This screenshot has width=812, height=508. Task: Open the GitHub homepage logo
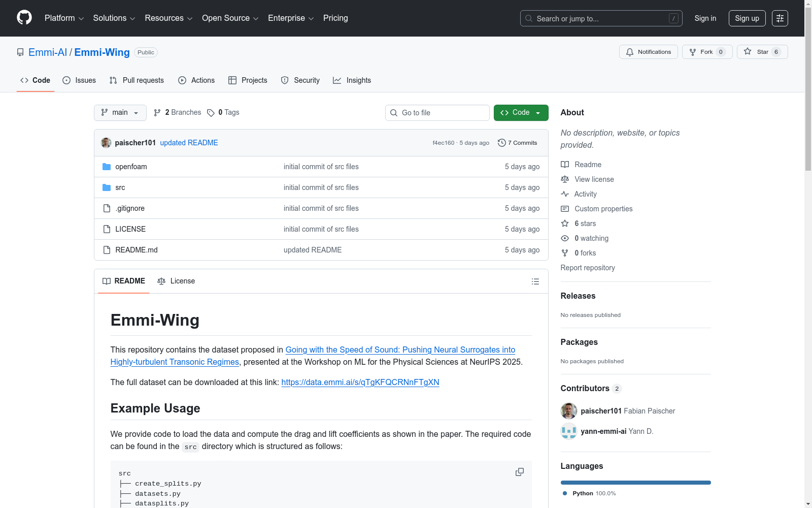point(24,18)
